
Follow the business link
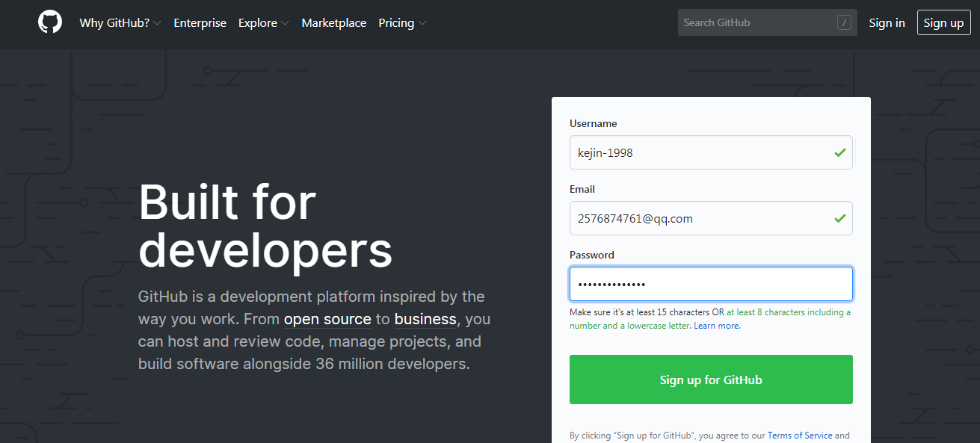pyautogui.click(x=425, y=319)
